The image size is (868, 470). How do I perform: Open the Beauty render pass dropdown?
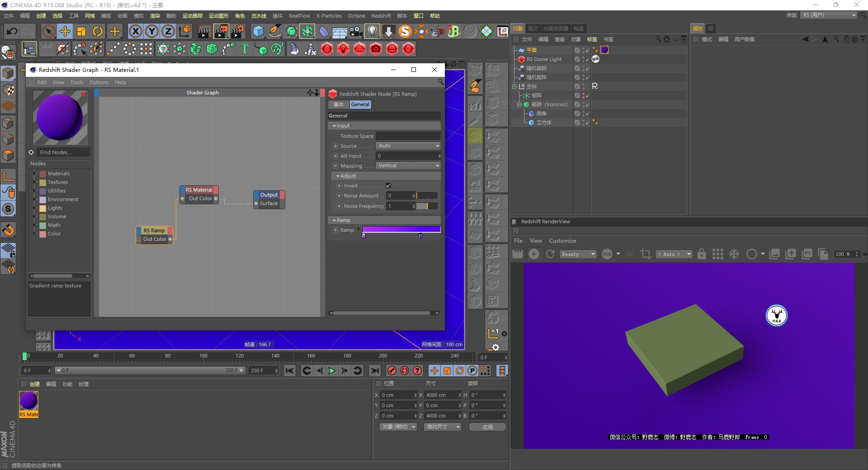point(578,254)
